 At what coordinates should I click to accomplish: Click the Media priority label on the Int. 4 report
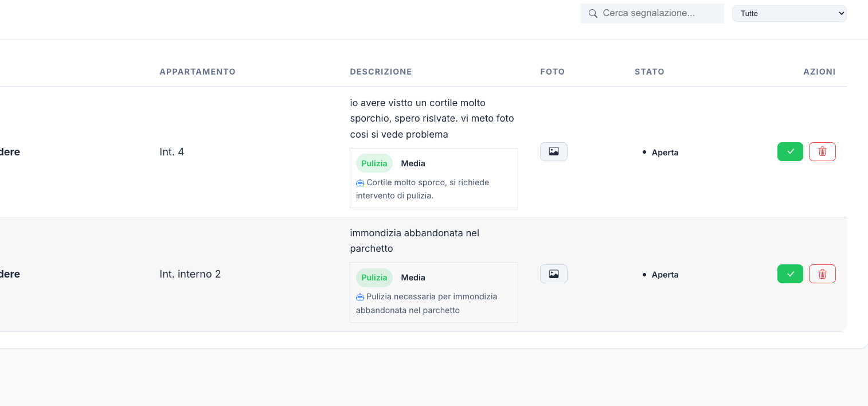point(413,163)
